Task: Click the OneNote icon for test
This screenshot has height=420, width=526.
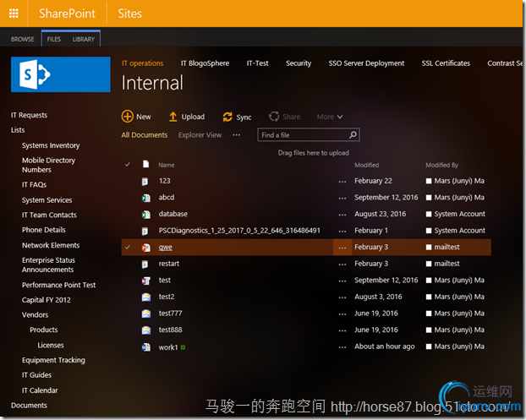Action: tap(146, 281)
